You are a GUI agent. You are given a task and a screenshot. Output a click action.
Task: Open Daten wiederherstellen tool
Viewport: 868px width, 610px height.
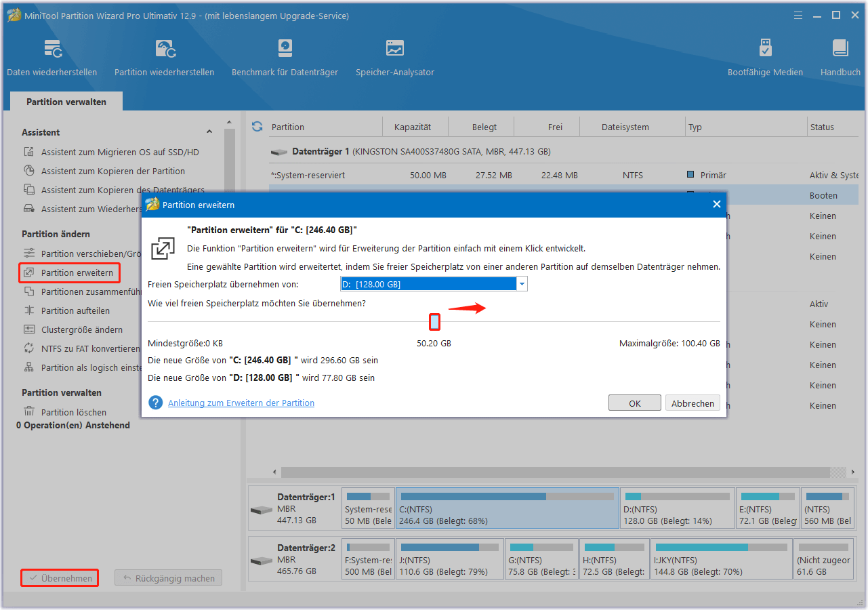(x=52, y=58)
